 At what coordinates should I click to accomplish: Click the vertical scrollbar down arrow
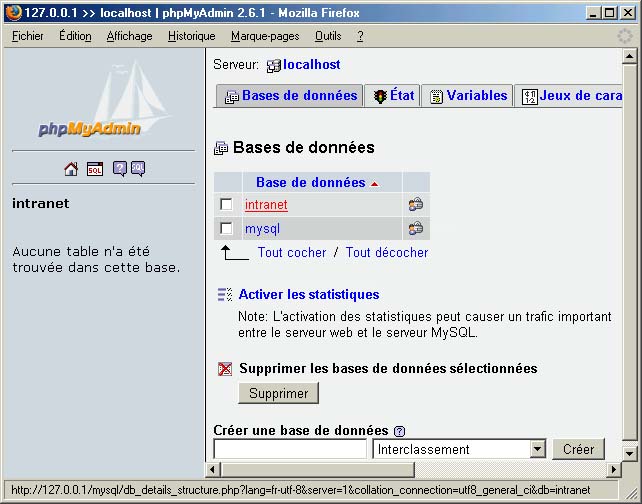pos(629,453)
